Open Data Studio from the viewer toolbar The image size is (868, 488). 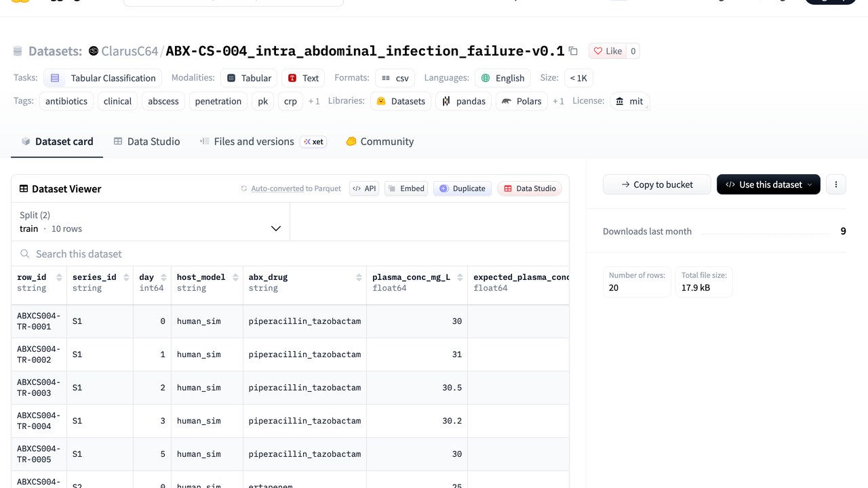tap(530, 188)
